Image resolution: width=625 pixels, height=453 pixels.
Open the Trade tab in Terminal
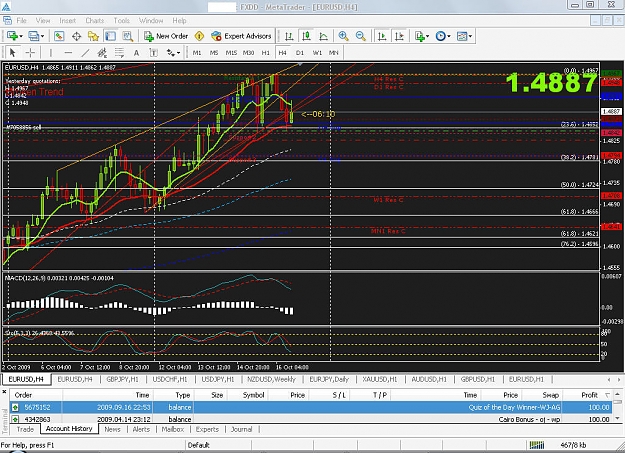tap(25, 429)
